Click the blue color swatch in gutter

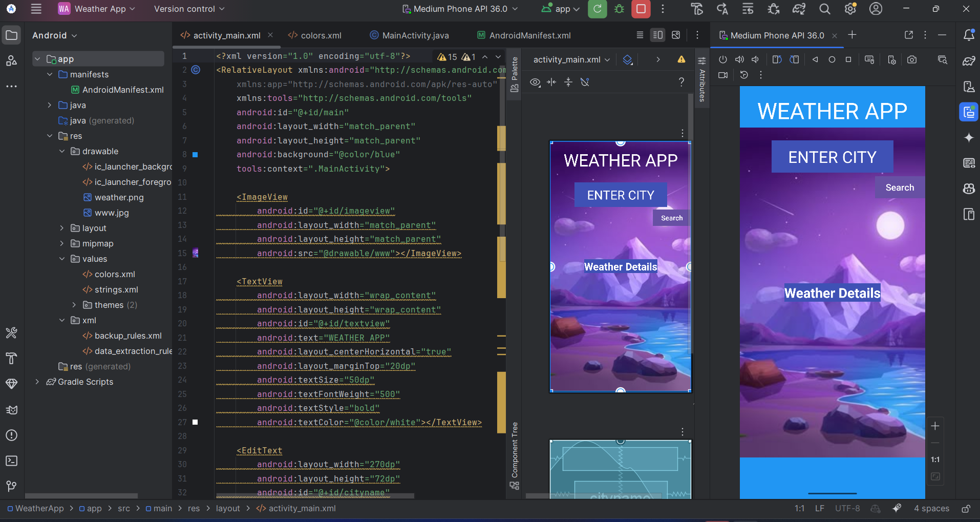(x=195, y=155)
